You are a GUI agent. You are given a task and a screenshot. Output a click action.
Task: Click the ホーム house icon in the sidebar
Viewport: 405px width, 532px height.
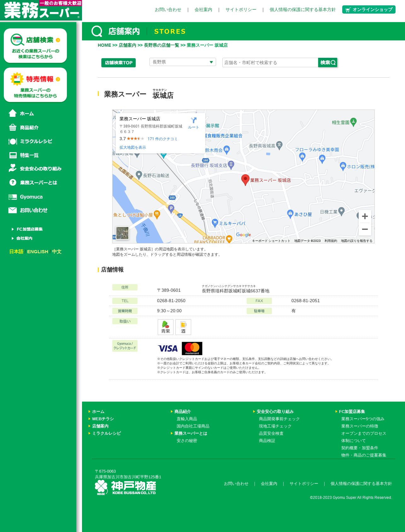(13, 113)
